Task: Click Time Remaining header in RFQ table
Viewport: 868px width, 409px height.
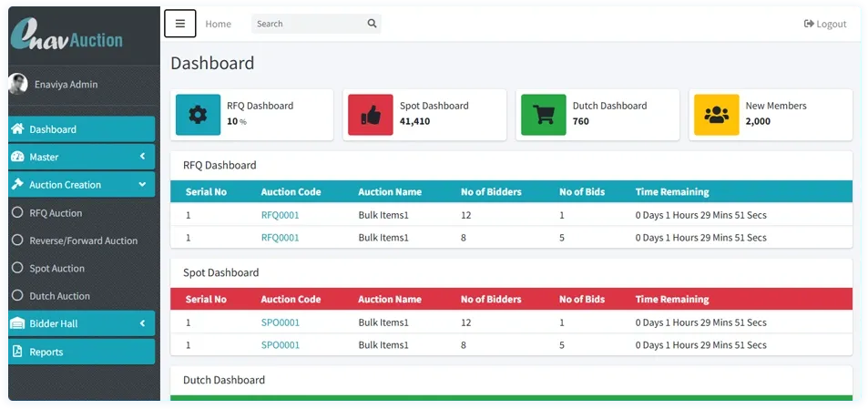Action: (672, 192)
